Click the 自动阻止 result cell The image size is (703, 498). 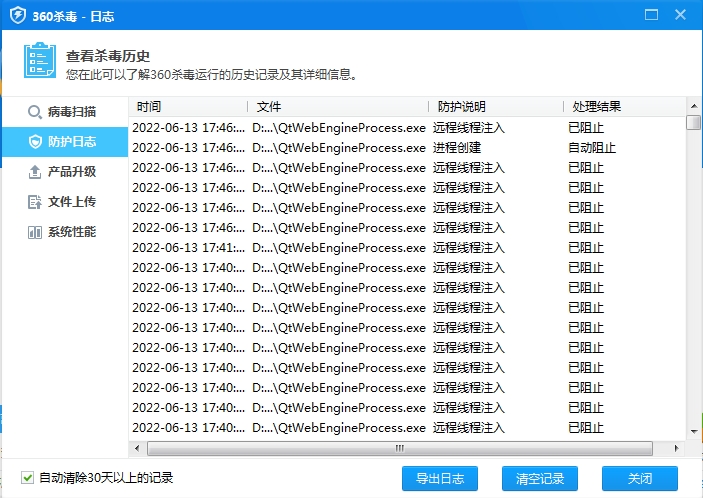[592, 147]
